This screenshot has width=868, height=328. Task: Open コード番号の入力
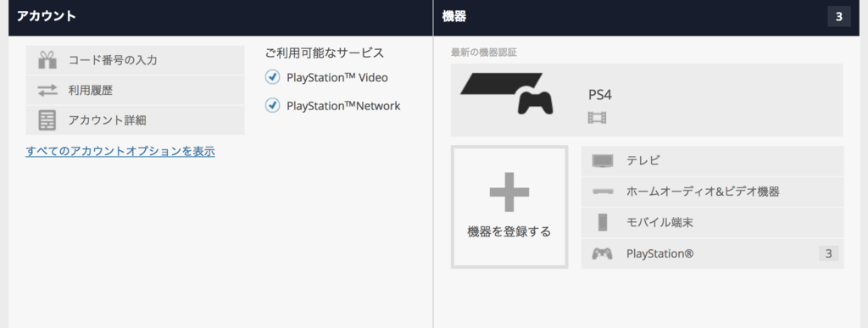coord(135,59)
